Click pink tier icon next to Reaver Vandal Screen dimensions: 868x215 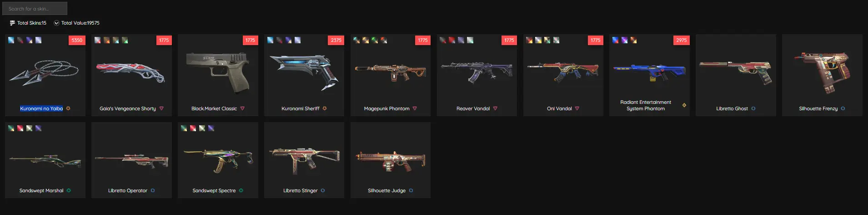(495, 108)
